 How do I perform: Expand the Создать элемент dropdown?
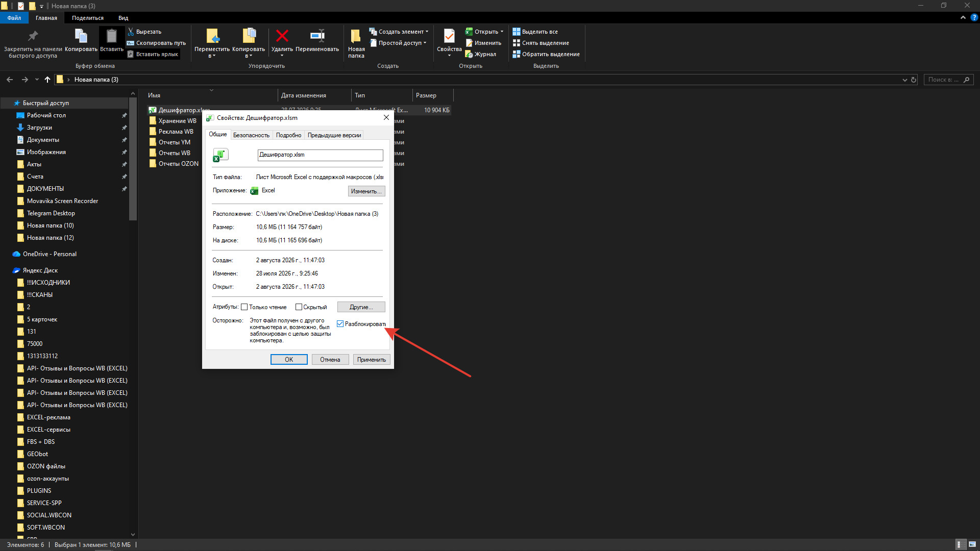399,32
